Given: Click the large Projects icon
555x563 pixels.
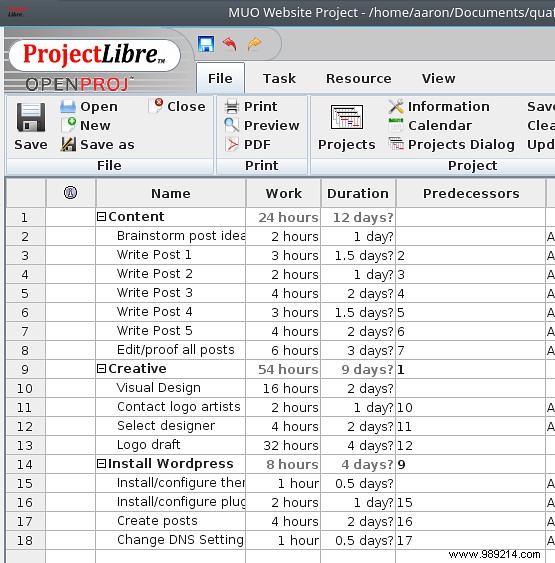Looking at the screenshot, I should 347,117.
